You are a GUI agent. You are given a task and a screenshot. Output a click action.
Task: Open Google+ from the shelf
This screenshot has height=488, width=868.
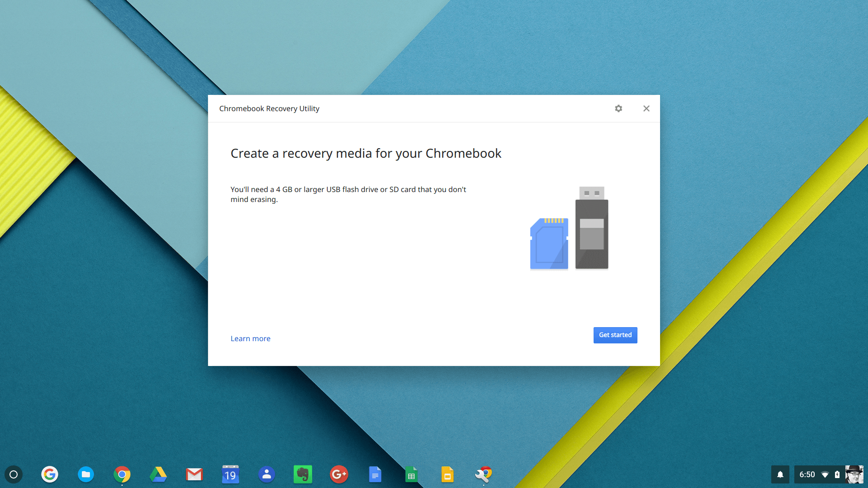click(x=339, y=474)
